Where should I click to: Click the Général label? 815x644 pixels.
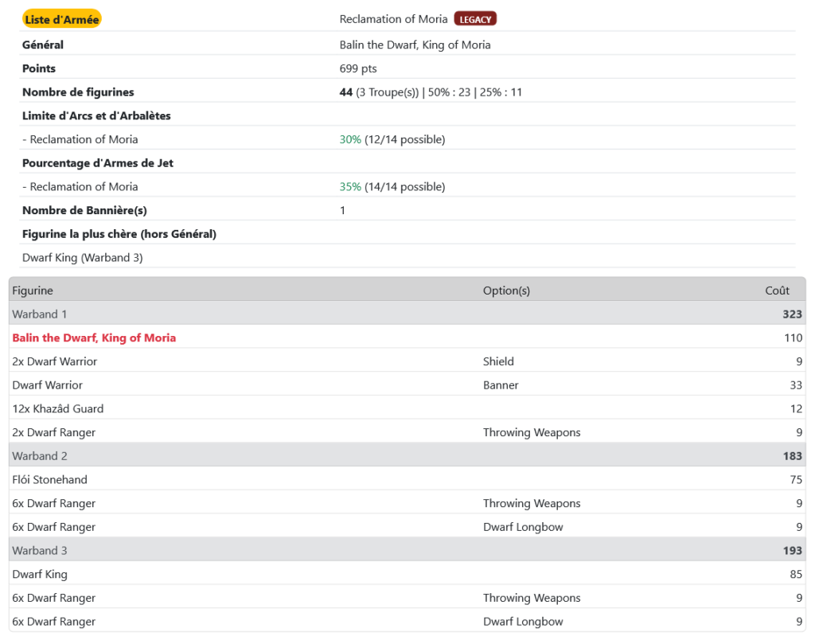(43, 45)
